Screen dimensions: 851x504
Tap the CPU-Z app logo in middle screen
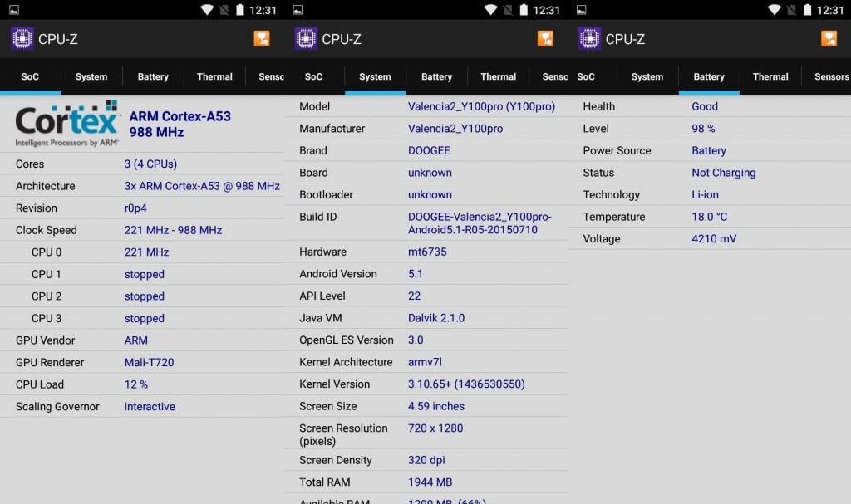pos(306,38)
